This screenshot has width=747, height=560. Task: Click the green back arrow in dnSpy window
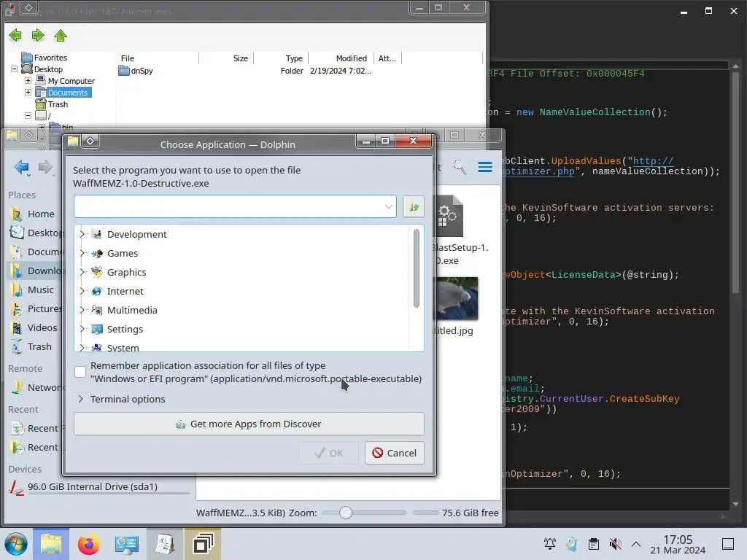[15, 35]
